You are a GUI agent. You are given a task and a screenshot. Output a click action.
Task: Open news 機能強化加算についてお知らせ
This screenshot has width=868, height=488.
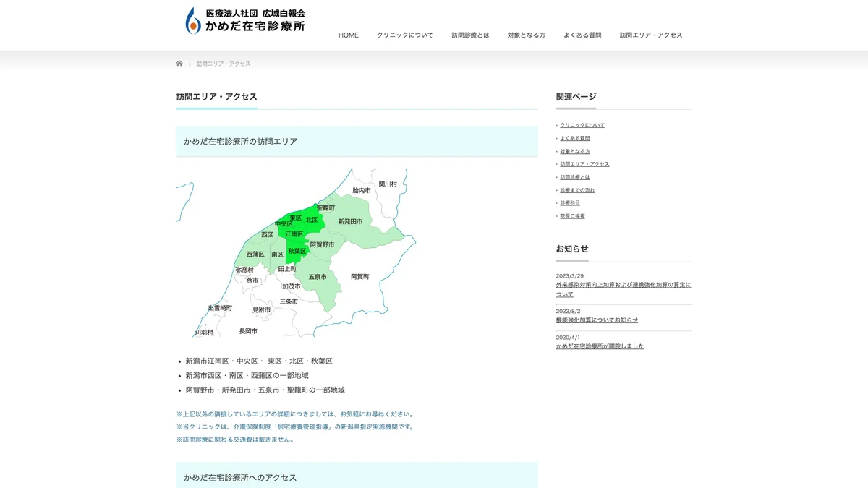(597, 320)
